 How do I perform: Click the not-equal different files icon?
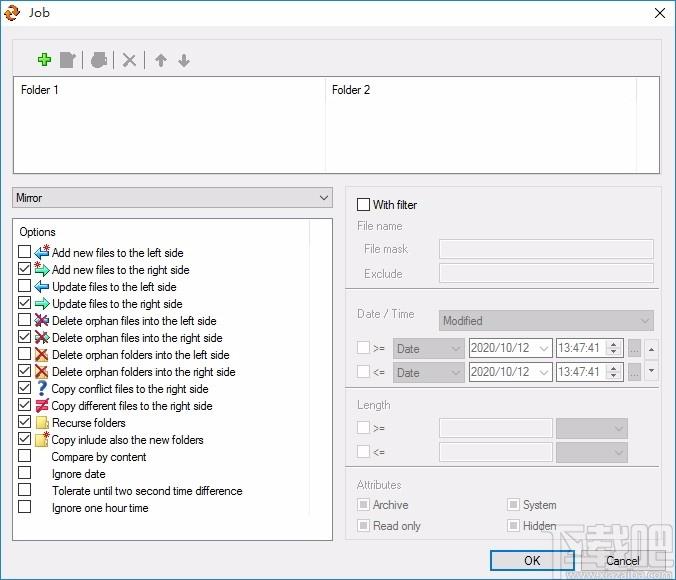point(42,405)
